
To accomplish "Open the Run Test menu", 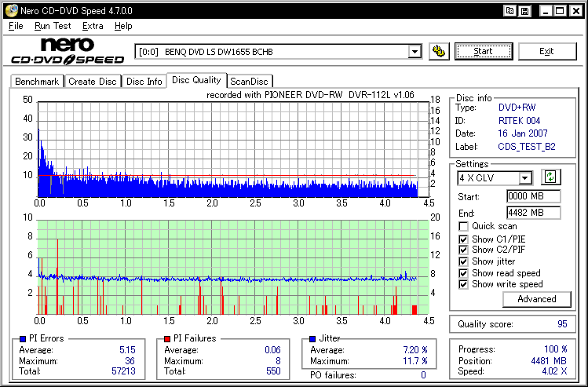I will pos(53,26).
